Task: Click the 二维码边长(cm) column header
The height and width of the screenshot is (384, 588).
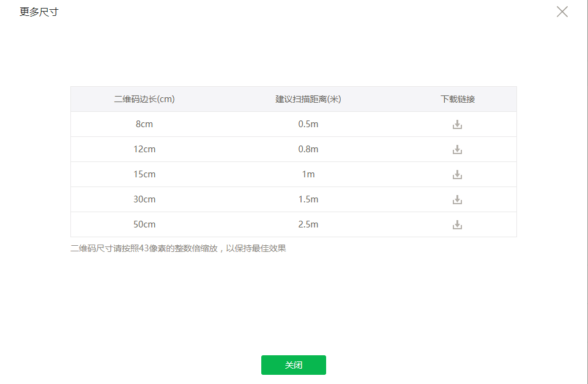Action: (x=144, y=99)
